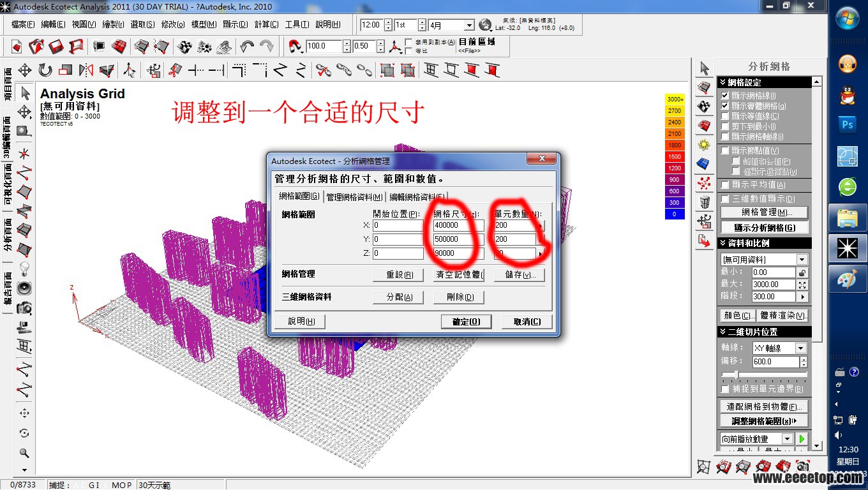Select the Mirror tool in the modify toolbar
Image resolution: width=868 pixels, height=490 pixels.
[x=86, y=70]
